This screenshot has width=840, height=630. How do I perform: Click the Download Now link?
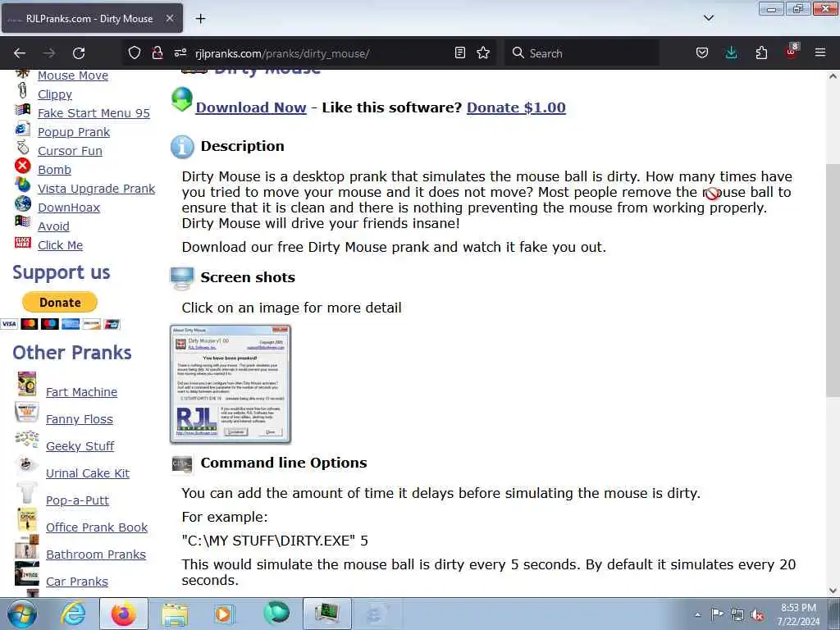251,107
